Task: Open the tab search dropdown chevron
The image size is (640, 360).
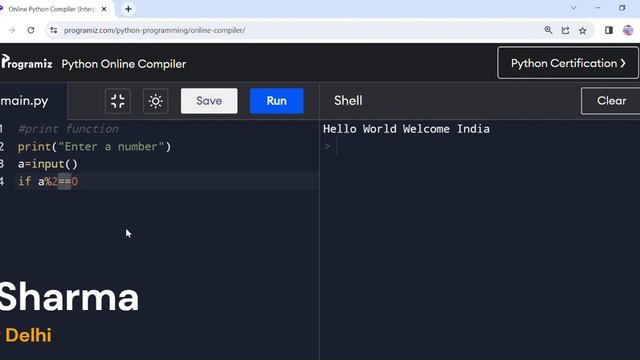Action: point(573,8)
